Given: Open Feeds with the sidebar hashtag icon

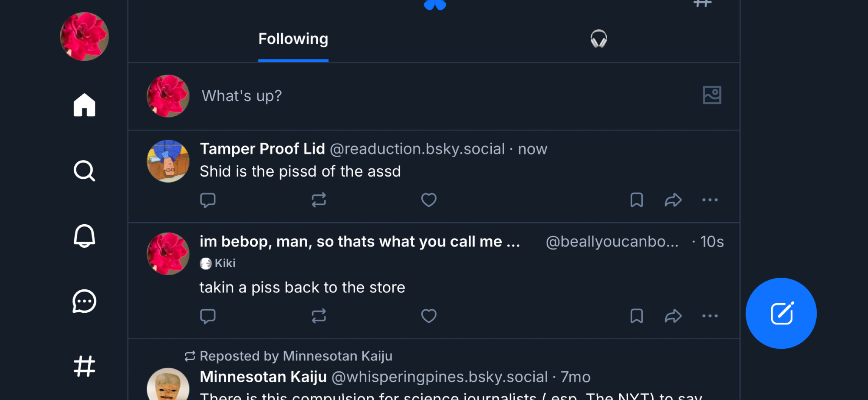Looking at the screenshot, I should coord(84,366).
